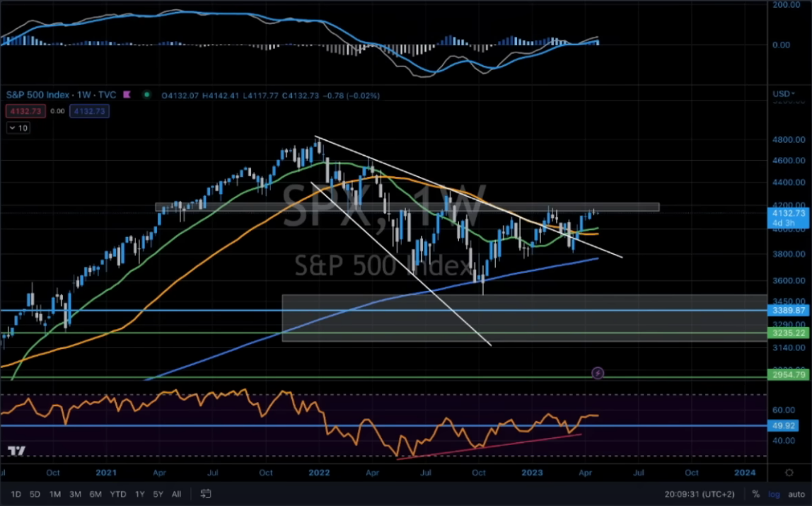This screenshot has height=506, width=812.
Task: Click the green market status dot
Action: 146,95
